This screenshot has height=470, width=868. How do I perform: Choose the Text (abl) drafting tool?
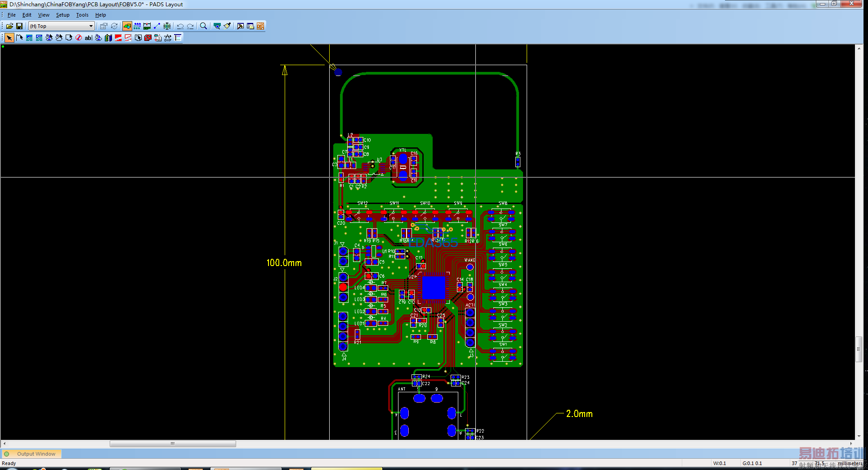(89, 38)
